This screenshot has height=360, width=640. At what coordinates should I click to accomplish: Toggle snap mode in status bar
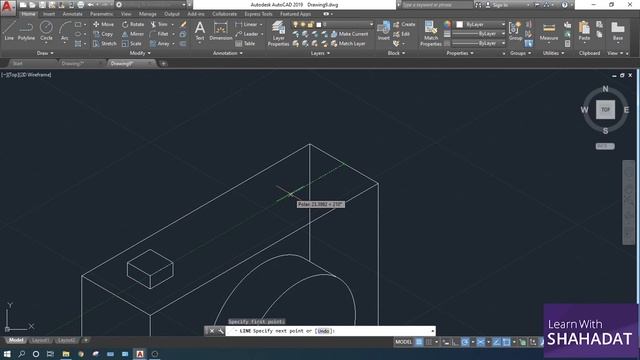(x=428, y=342)
